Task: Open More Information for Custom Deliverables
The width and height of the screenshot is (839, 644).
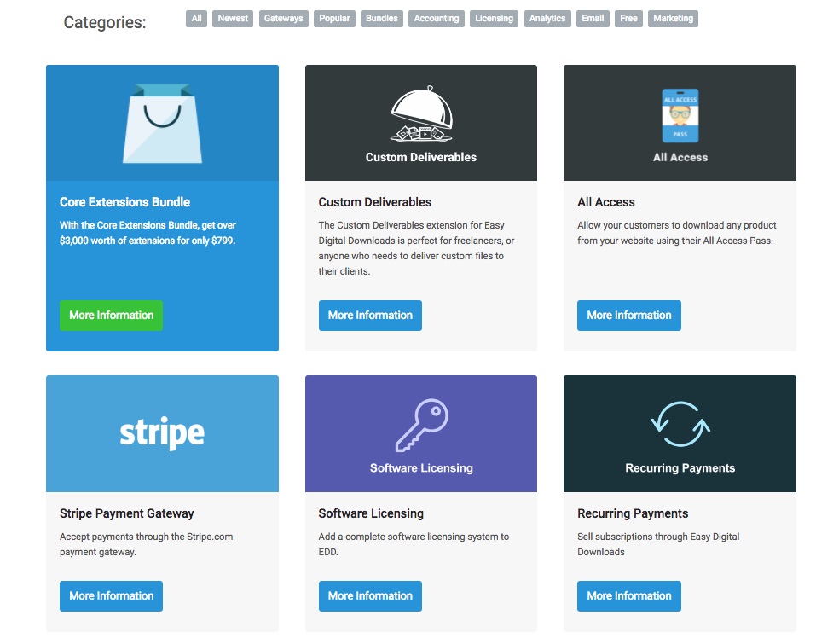Action: [x=370, y=316]
